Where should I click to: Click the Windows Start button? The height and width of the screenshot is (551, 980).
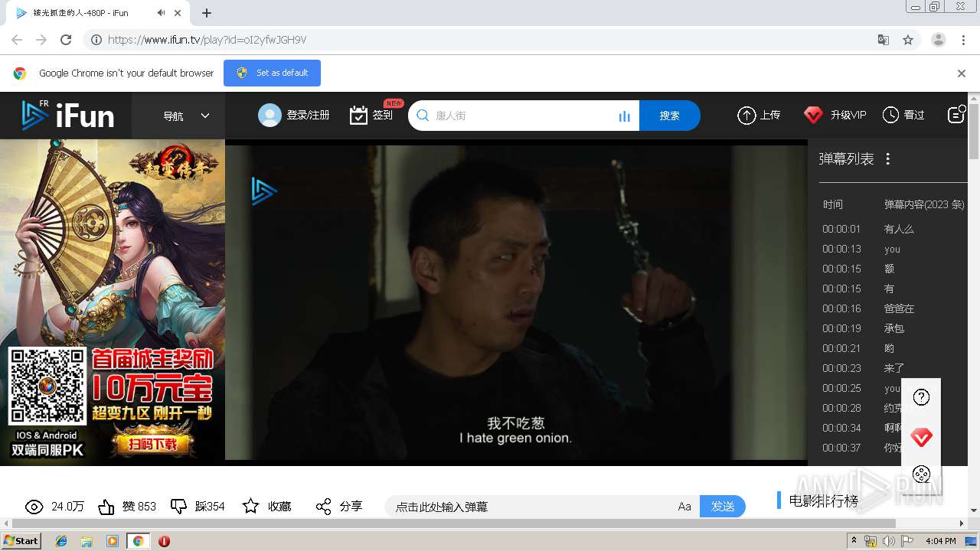click(x=21, y=540)
